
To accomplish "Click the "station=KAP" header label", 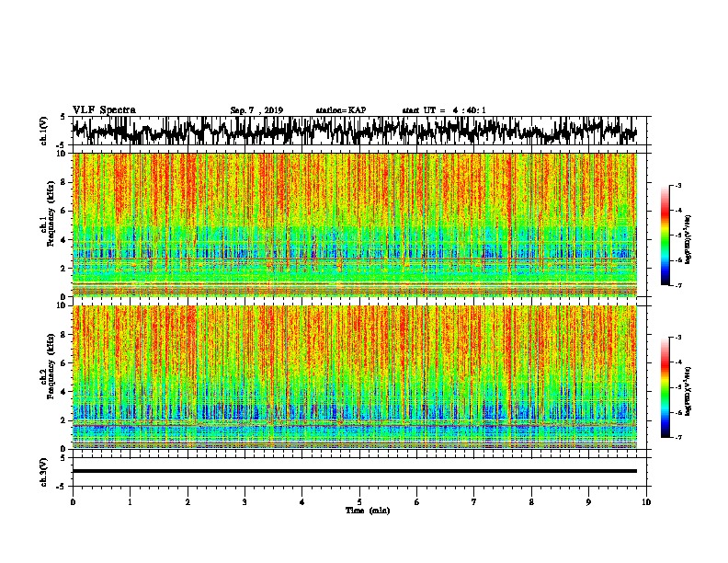I will coord(340,110).
